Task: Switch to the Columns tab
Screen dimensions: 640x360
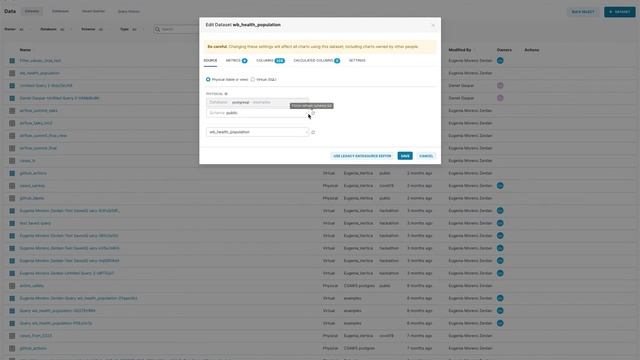Action: click(x=270, y=60)
